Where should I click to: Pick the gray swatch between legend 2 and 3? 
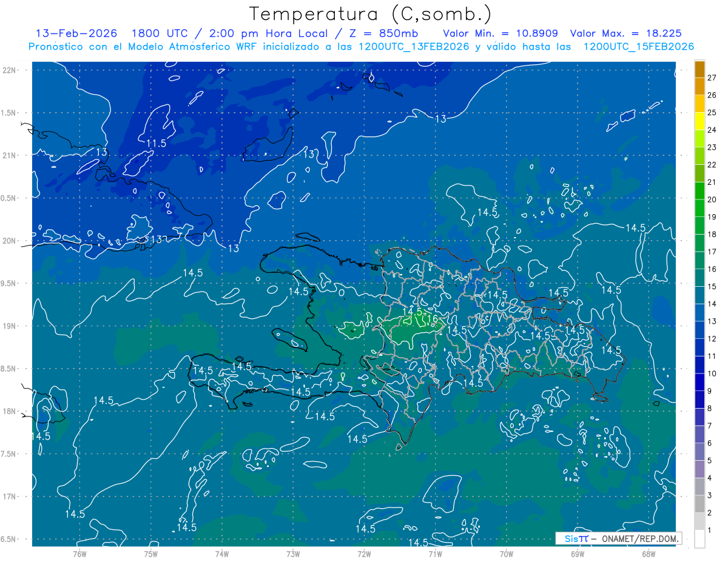tap(699, 504)
